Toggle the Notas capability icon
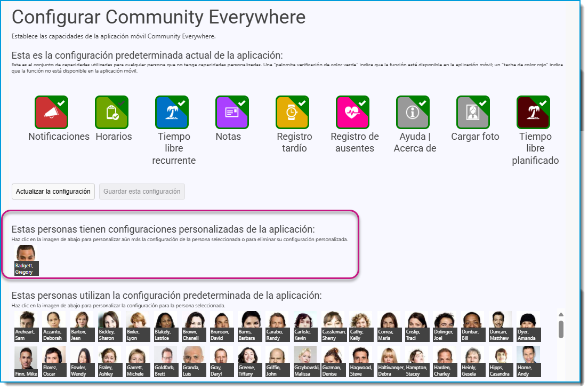The image size is (588, 390). (x=232, y=112)
